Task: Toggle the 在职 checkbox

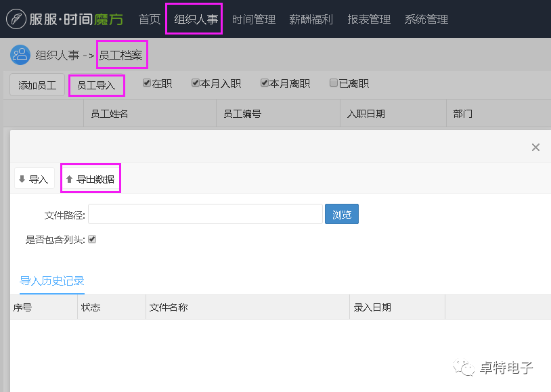Action: pos(146,83)
